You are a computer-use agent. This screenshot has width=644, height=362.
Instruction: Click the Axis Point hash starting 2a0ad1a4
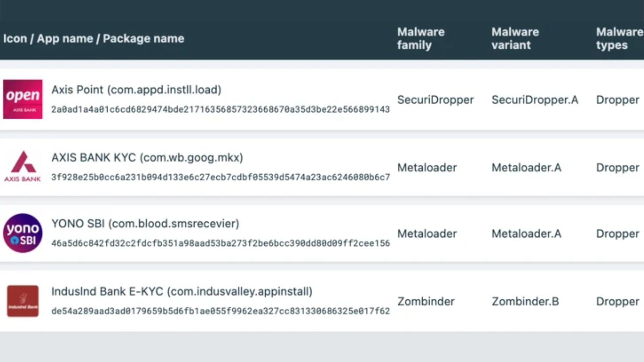pos(220,109)
